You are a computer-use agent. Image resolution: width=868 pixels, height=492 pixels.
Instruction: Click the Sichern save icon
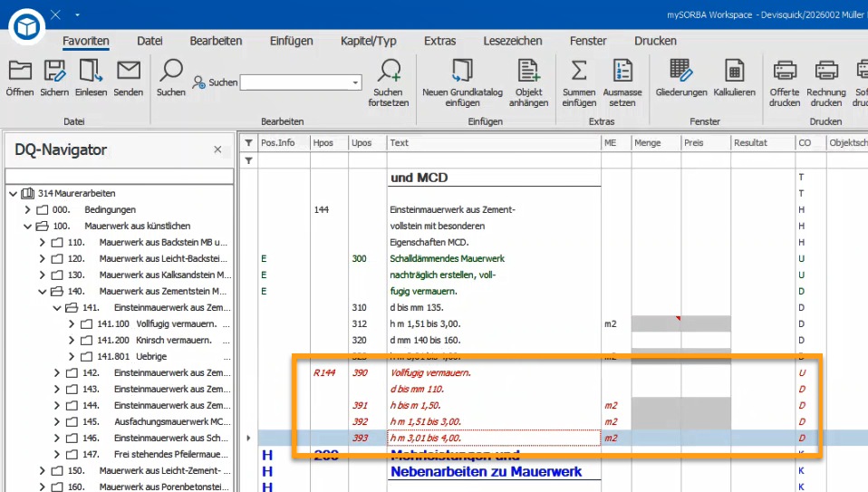54,71
